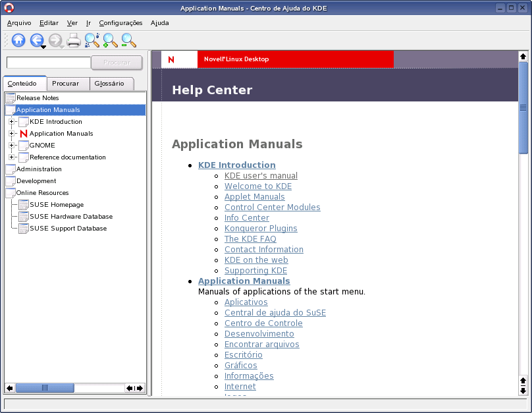Open the Editar menu
The height and width of the screenshot is (413, 532).
pos(49,23)
